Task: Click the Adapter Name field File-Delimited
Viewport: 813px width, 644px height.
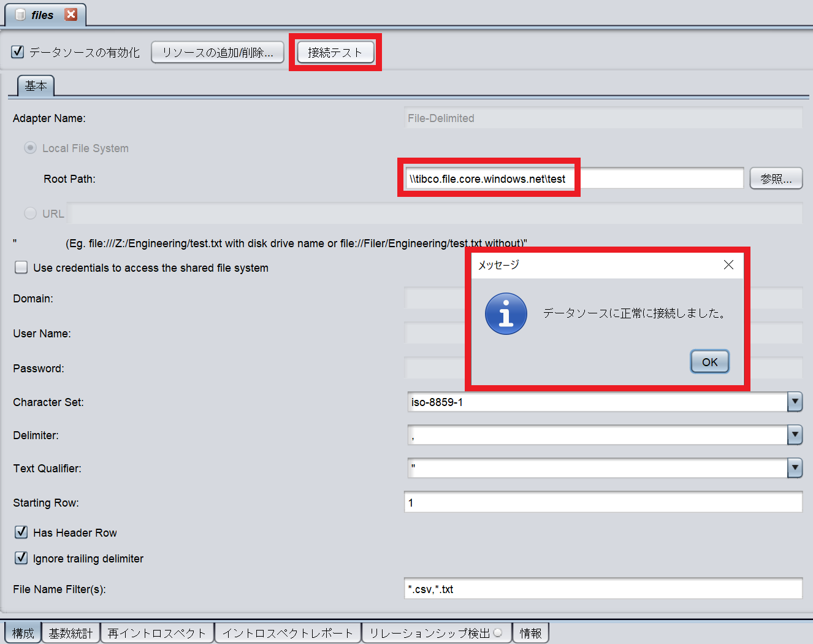Action: pyautogui.click(x=603, y=118)
